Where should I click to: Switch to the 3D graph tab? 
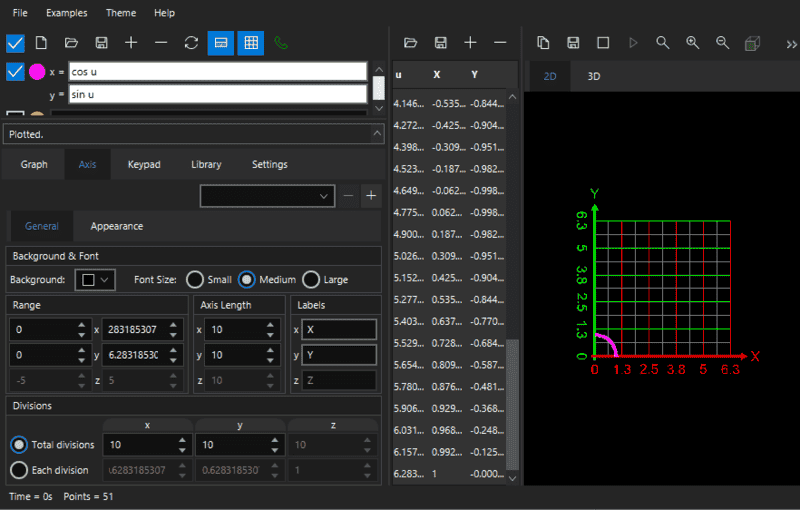point(593,76)
